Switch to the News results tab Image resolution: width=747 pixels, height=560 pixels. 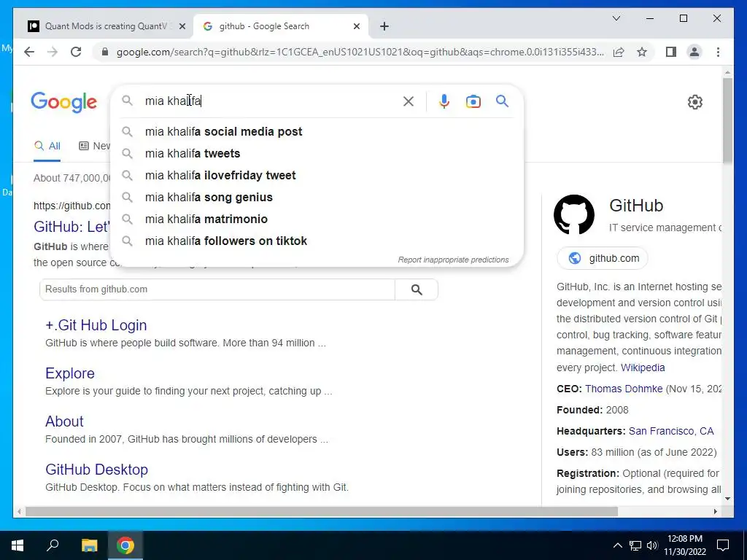point(95,146)
